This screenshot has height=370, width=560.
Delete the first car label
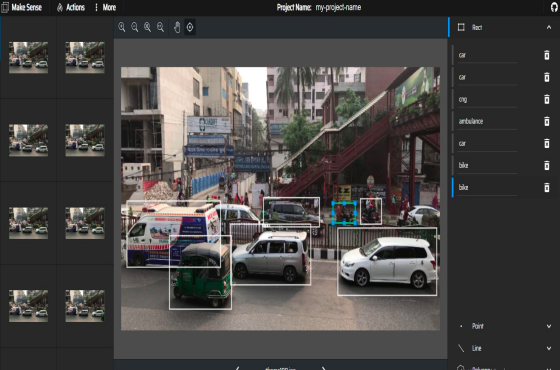pos(546,55)
